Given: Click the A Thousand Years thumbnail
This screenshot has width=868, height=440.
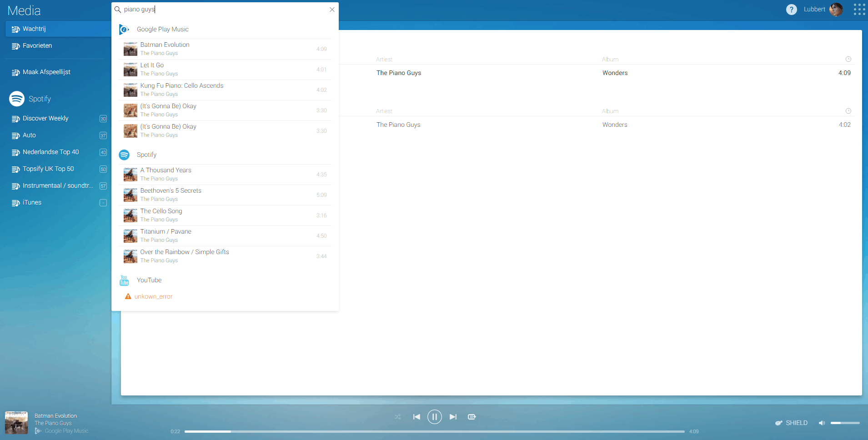Looking at the screenshot, I should tap(130, 175).
